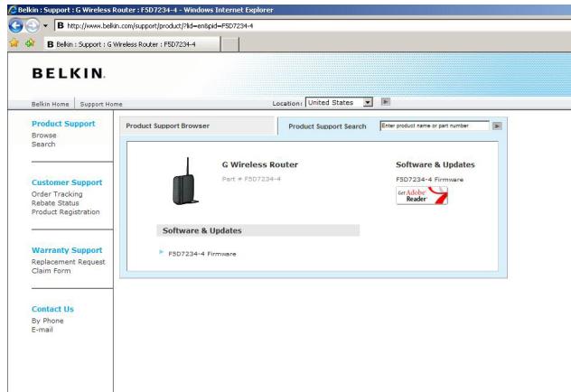Viewport: 571px width, 392px height.
Task: Click the Internet Explorer title bar icon
Action: [x=13, y=10]
